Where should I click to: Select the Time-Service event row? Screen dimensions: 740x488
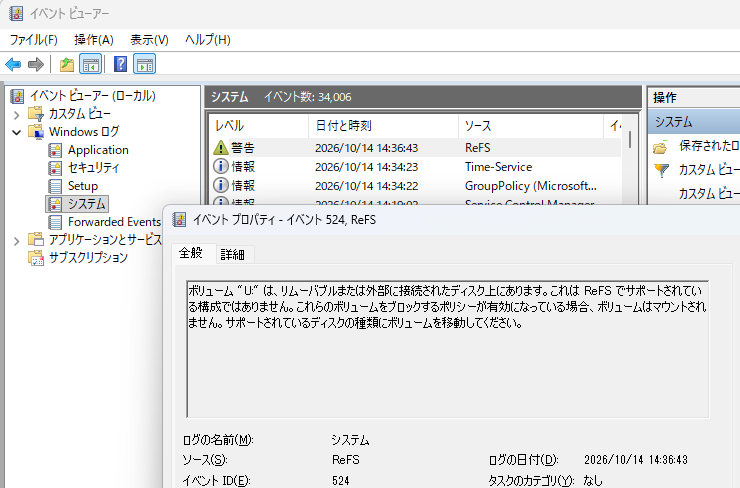point(415,167)
